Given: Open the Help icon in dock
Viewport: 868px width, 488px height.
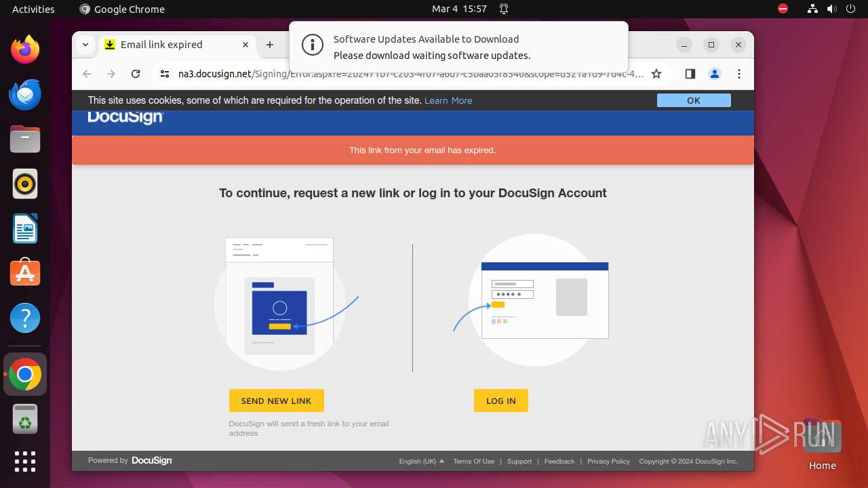Looking at the screenshot, I should tap(25, 318).
